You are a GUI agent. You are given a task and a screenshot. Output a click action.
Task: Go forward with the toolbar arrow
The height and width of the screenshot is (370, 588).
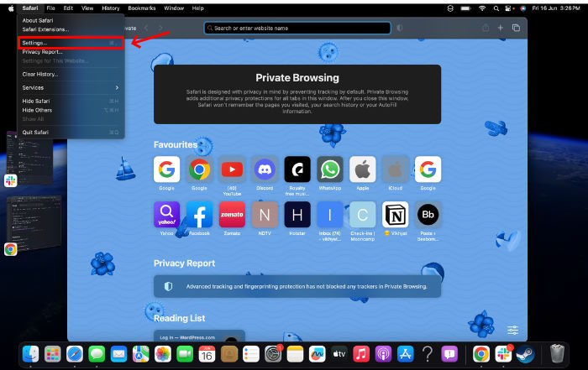point(160,28)
